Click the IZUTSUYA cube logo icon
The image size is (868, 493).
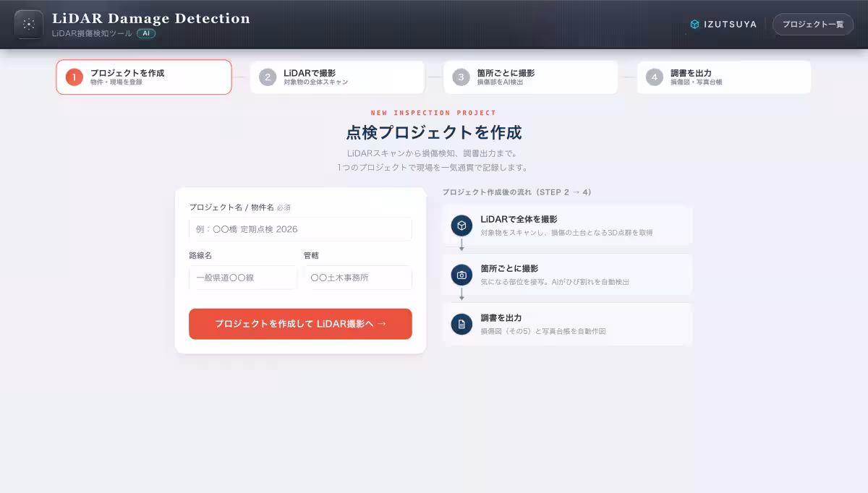coord(694,24)
